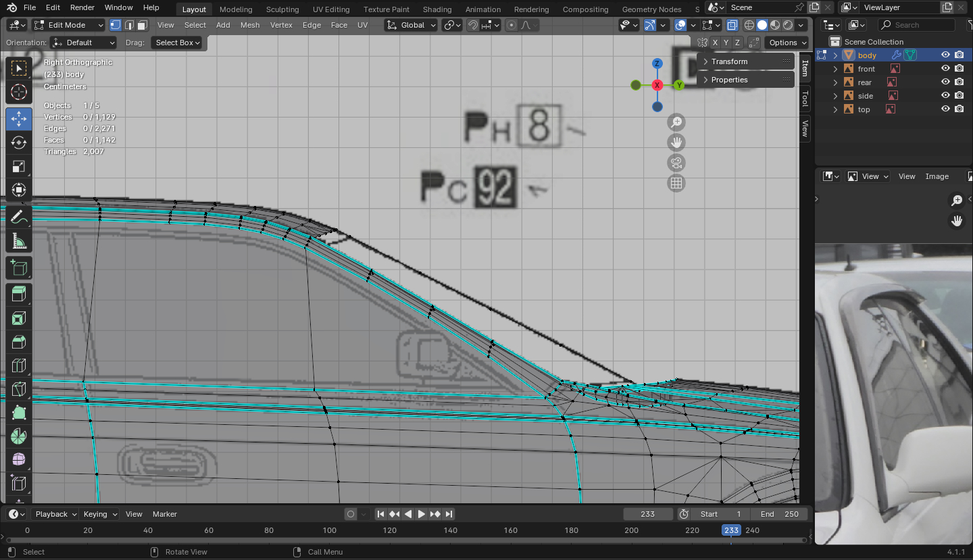Switch to the Sculpting workspace tab
The image size is (973, 560).
point(282,9)
